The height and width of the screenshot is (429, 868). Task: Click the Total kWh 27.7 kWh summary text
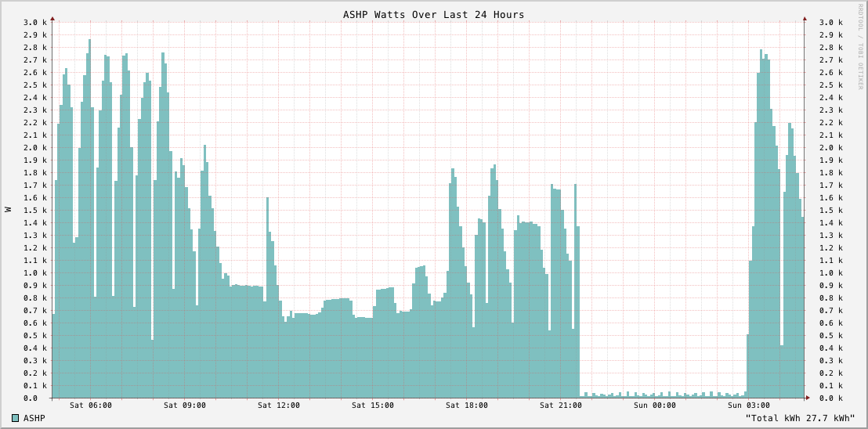click(800, 418)
